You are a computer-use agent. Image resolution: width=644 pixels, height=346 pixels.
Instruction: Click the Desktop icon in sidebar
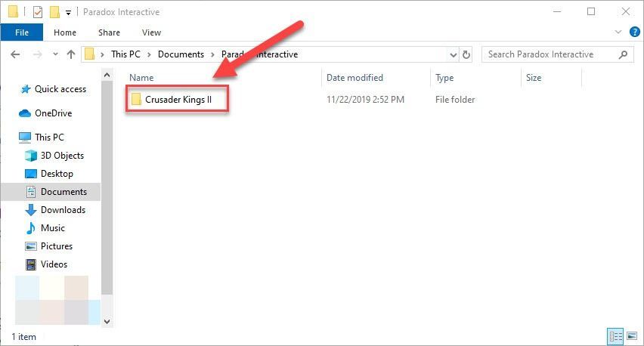coord(31,174)
